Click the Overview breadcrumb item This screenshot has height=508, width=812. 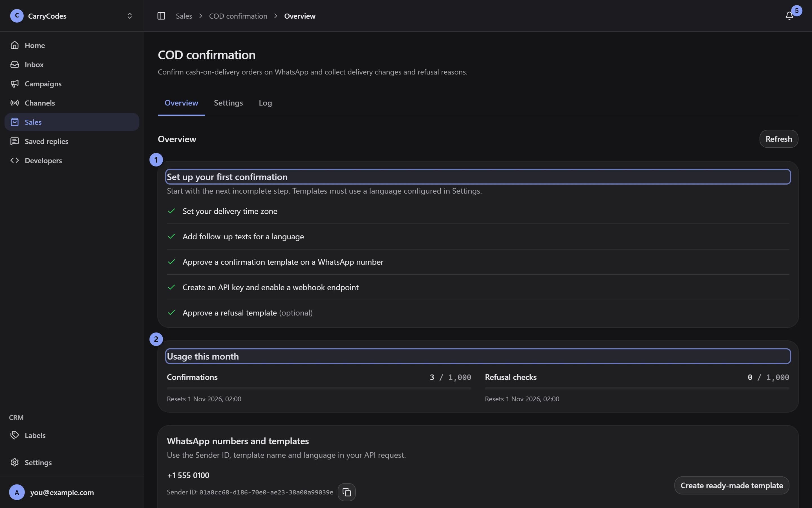coord(300,16)
